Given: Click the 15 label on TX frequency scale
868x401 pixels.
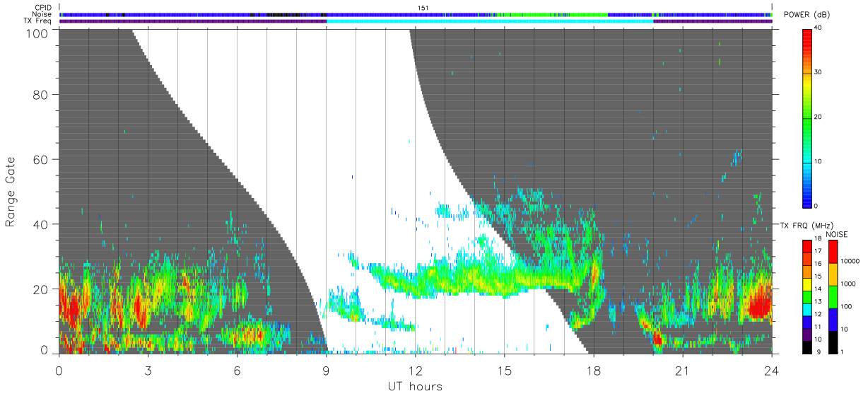Looking at the screenshot, I should click(x=818, y=276).
